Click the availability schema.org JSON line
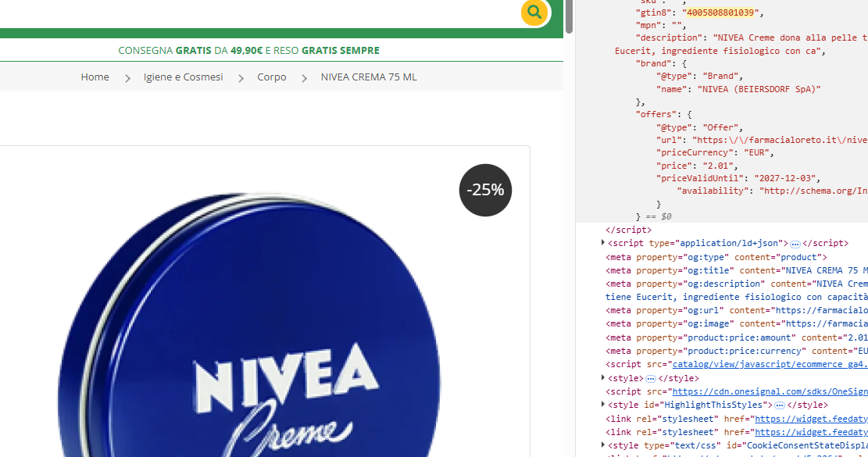Image resolution: width=868 pixels, height=457 pixels. pos(772,191)
